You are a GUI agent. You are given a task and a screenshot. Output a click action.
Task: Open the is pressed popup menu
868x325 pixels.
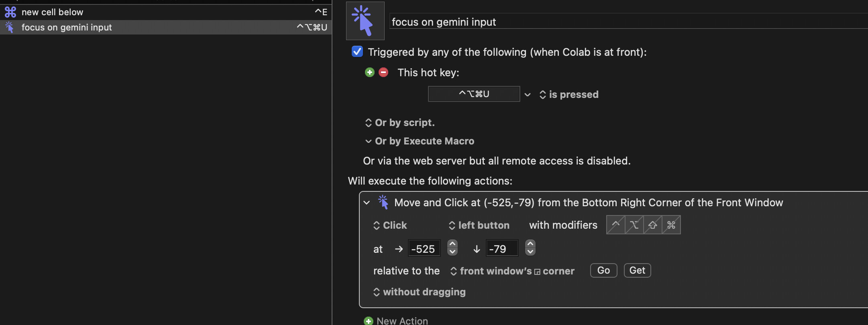(569, 95)
